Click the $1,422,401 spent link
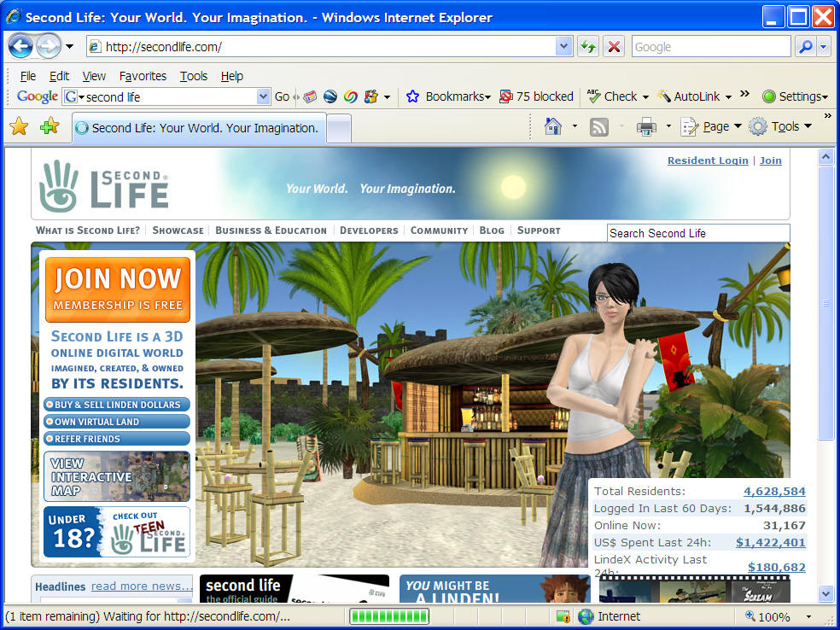 [x=770, y=542]
